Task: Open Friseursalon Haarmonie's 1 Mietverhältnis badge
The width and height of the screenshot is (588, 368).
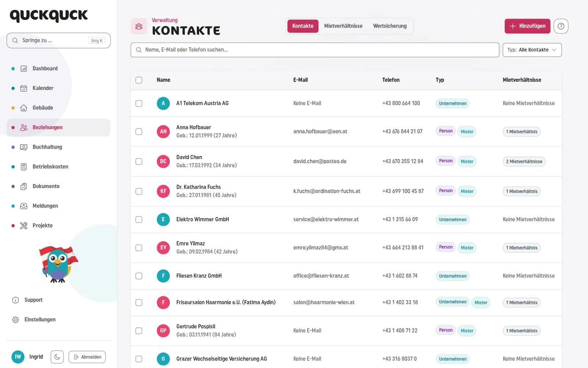Action: 521,302
